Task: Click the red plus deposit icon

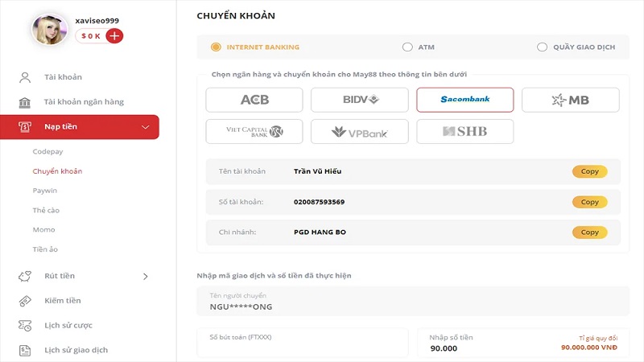Action: tap(114, 35)
